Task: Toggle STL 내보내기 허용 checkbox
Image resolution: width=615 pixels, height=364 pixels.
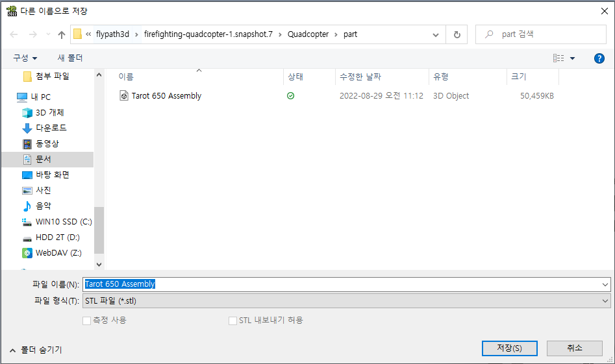Action: pyautogui.click(x=232, y=321)
